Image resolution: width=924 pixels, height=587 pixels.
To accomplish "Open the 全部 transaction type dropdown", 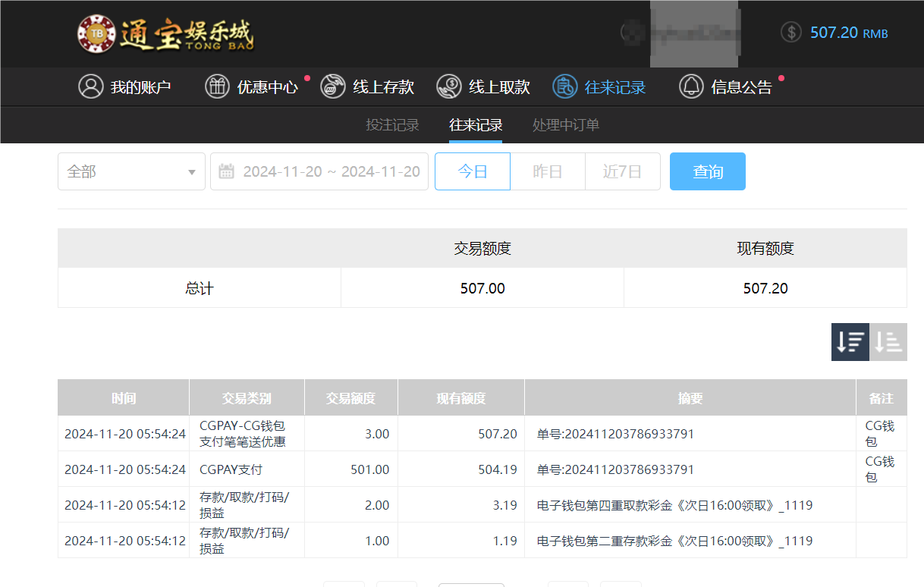I will click(131, 171).
